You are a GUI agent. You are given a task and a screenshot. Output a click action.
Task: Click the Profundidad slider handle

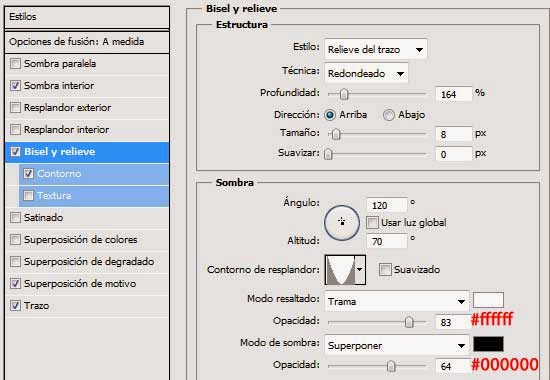pos(344,94)
